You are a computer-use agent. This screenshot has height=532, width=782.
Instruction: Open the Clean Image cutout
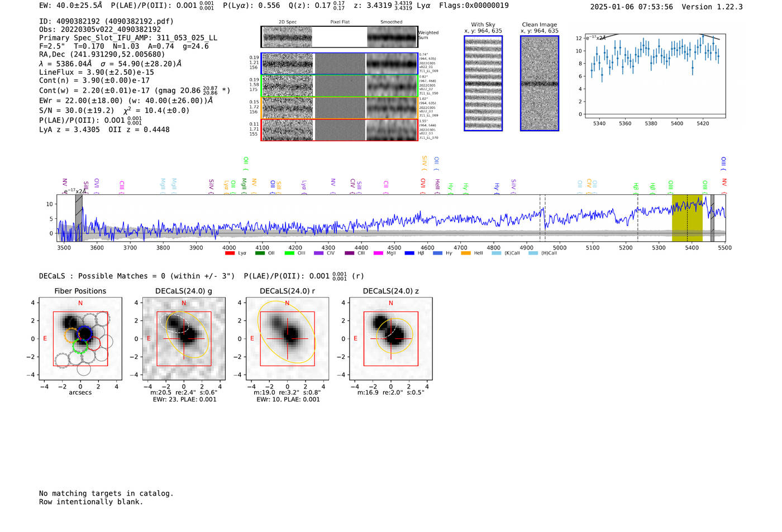540,83
